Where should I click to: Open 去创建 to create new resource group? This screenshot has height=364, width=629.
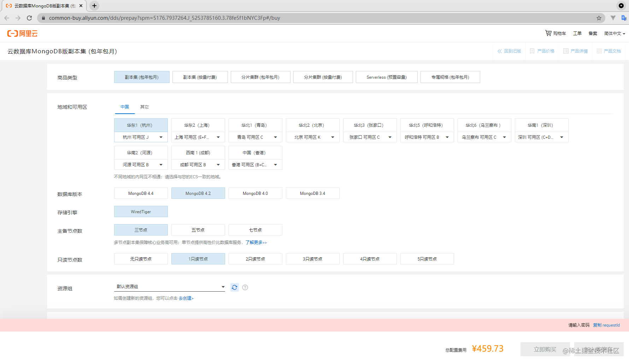[x=186, y=298]
